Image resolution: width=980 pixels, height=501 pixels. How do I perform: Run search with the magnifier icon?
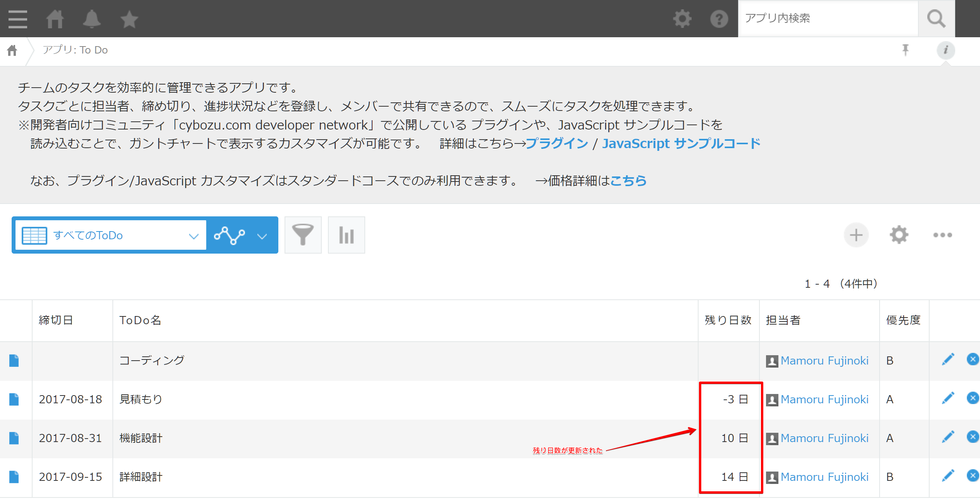(936, 18)
